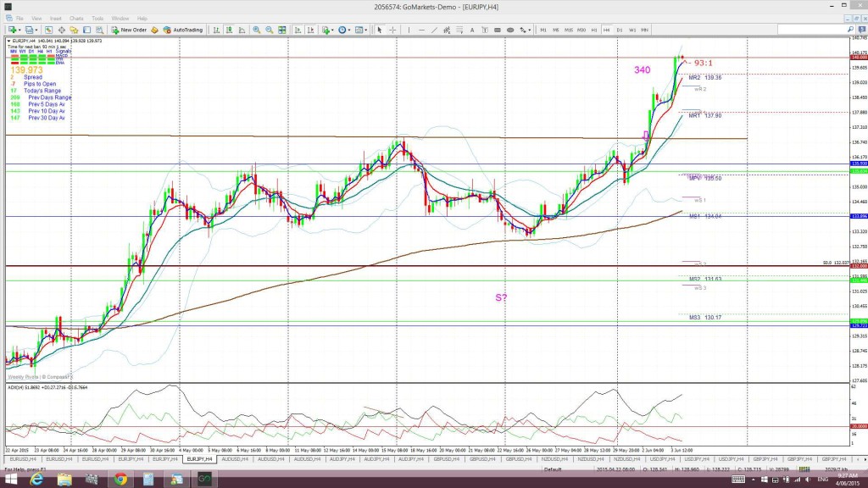Open the View menu
Viewport: 868px width, 488px height.
click(36, 19)
